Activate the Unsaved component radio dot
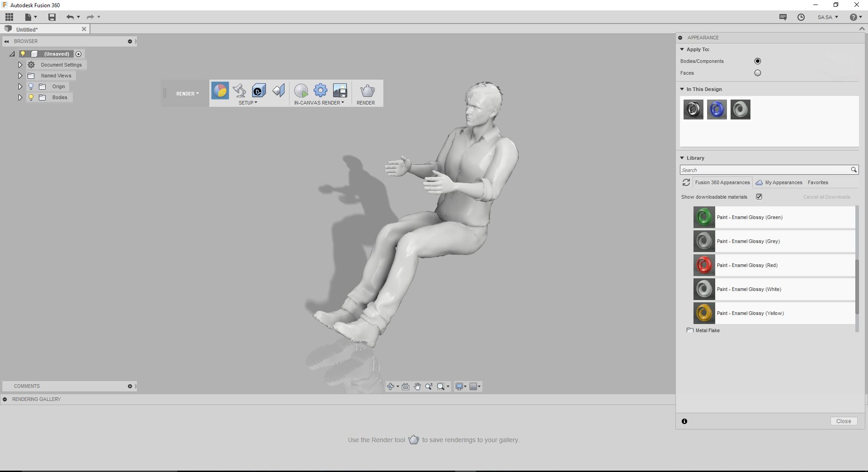Image resolution: width=868 pixels, height=472 pixels. [x=79, y=54]
